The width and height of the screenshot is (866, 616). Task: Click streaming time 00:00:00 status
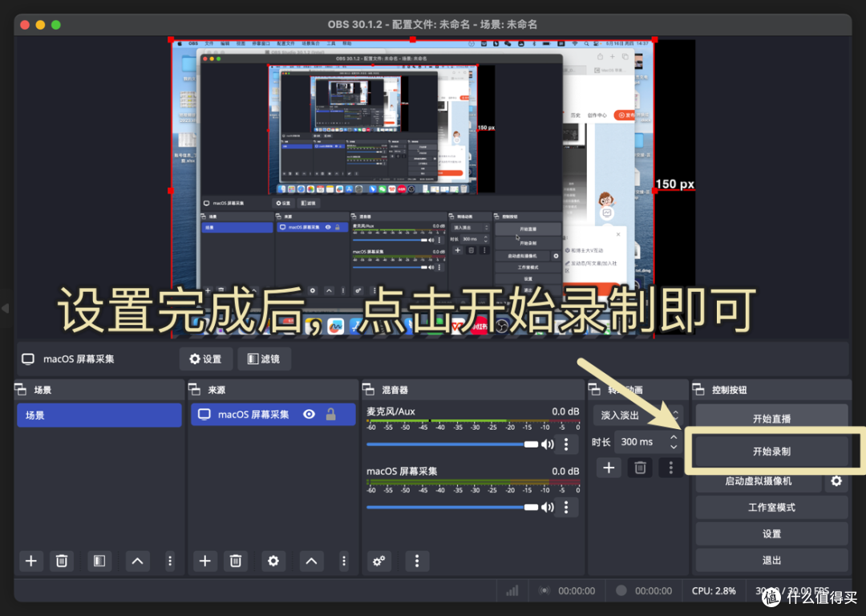577,590
